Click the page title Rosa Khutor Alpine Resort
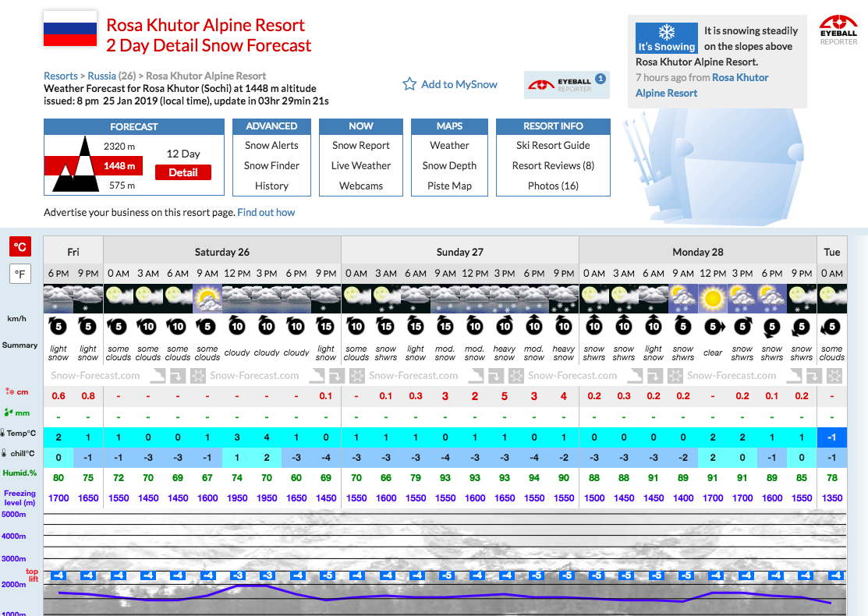Viewport: 868px width, 616px height. (x=205, y=25)
